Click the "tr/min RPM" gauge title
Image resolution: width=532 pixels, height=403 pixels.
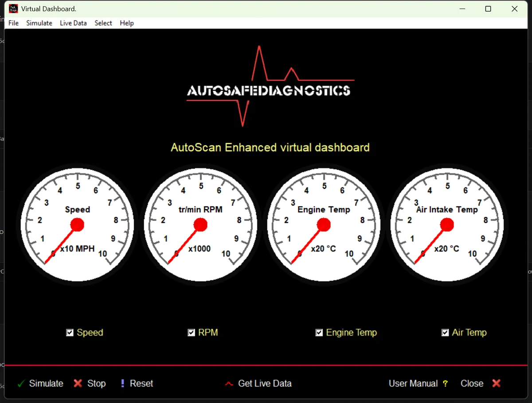pyautogui.click(x=200, y=210)
